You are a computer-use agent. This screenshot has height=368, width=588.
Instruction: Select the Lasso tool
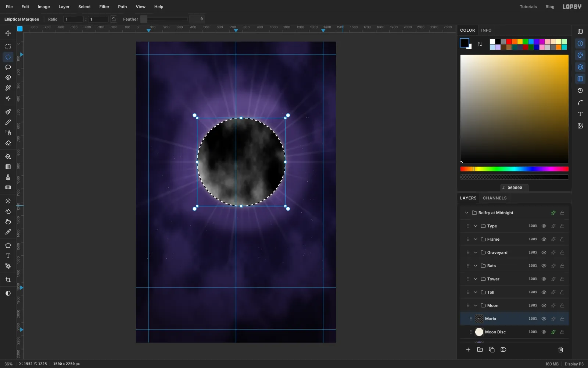tap(8, 67)
